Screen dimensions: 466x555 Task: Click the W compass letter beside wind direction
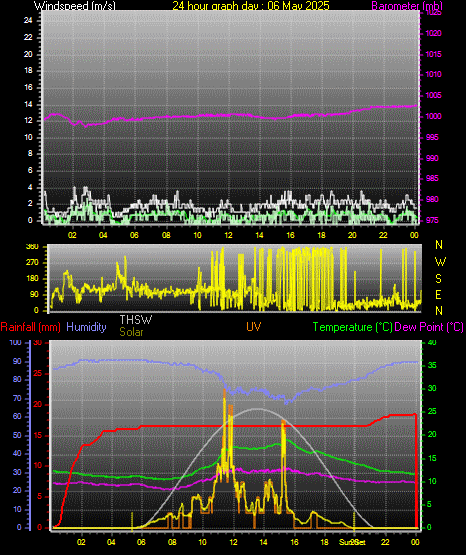(x=440, y=262)
